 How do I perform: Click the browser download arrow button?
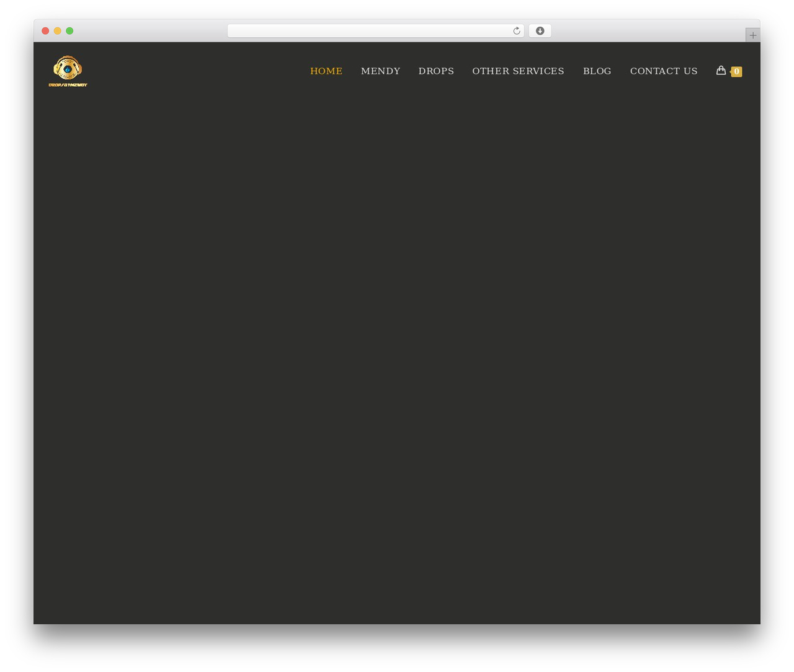point(540,31)
